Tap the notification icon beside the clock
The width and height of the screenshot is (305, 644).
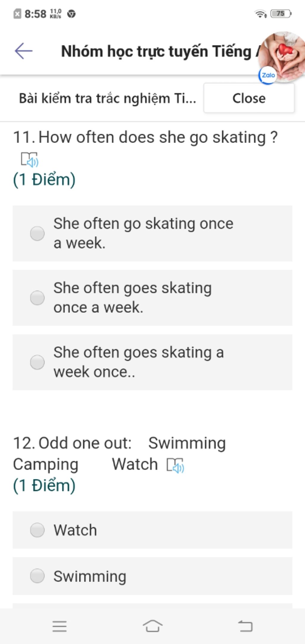(17, 14)
